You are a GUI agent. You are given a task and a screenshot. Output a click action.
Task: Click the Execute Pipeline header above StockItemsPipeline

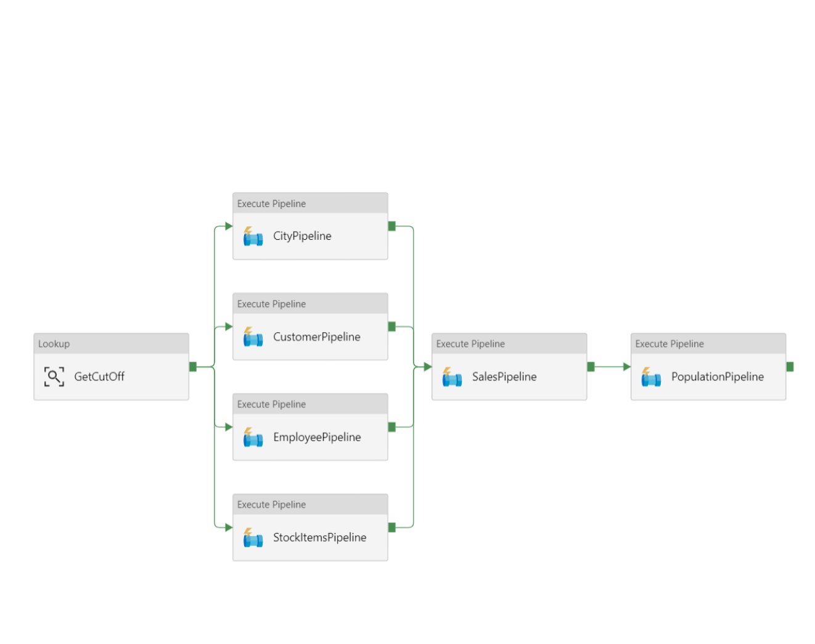310,505
